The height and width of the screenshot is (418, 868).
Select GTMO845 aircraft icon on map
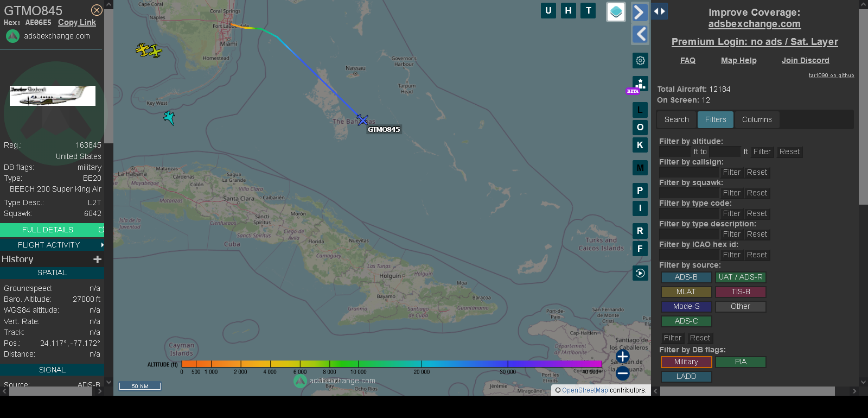[362, 119]
